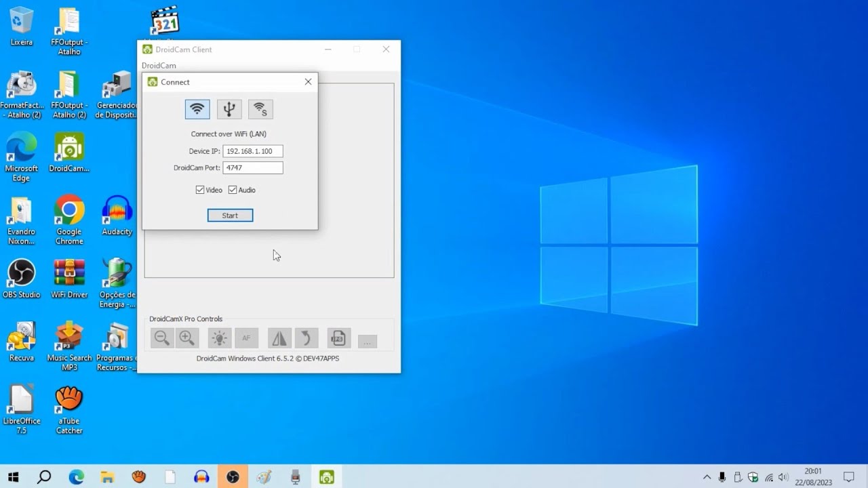Open Audacity from the taskbar

(x=201, y=476)
